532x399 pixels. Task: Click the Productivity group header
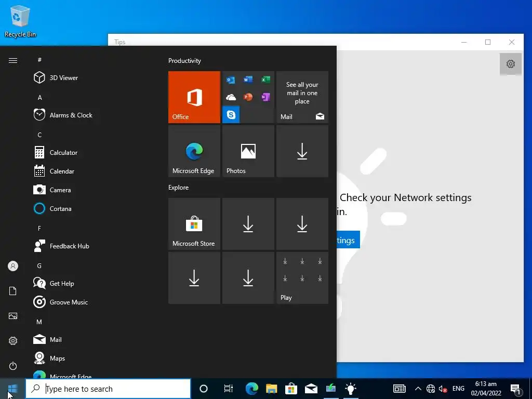pos(184,61)
